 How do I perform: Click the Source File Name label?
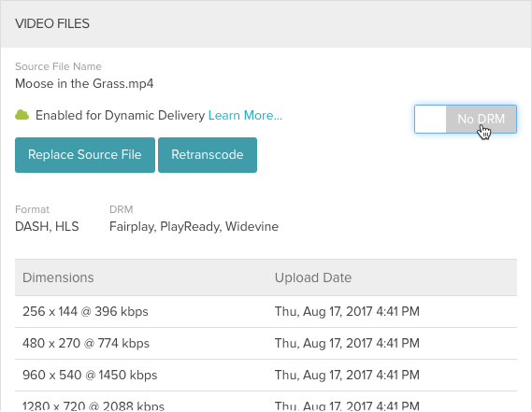(58, 66)
